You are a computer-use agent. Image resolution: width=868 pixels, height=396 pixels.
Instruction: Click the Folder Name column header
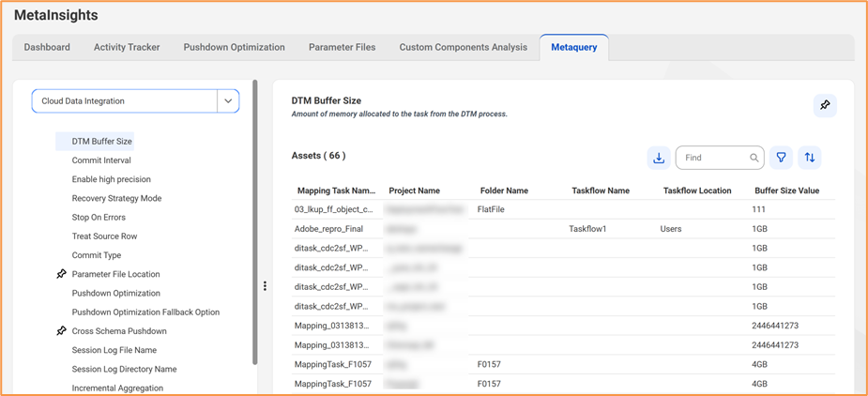(x=504, y=190)
